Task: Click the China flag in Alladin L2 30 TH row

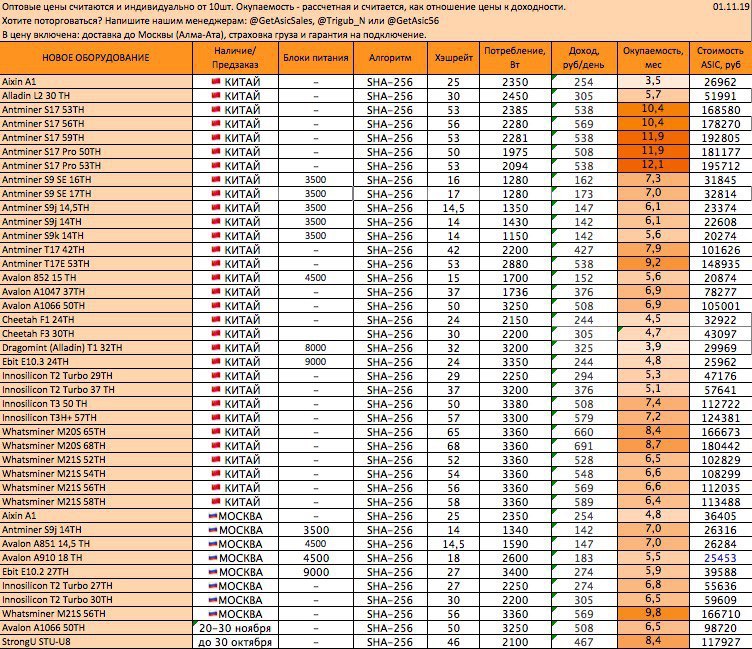Action: point(215,95)
